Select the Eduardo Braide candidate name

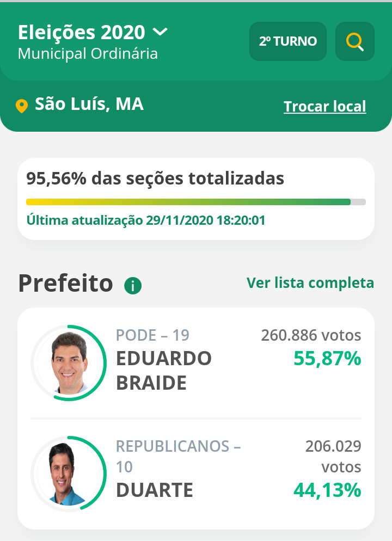point(163,371)
